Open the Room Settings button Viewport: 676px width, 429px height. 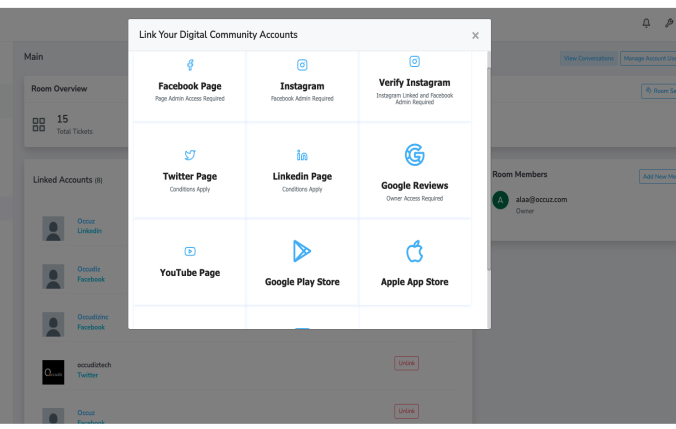[659, 91]
